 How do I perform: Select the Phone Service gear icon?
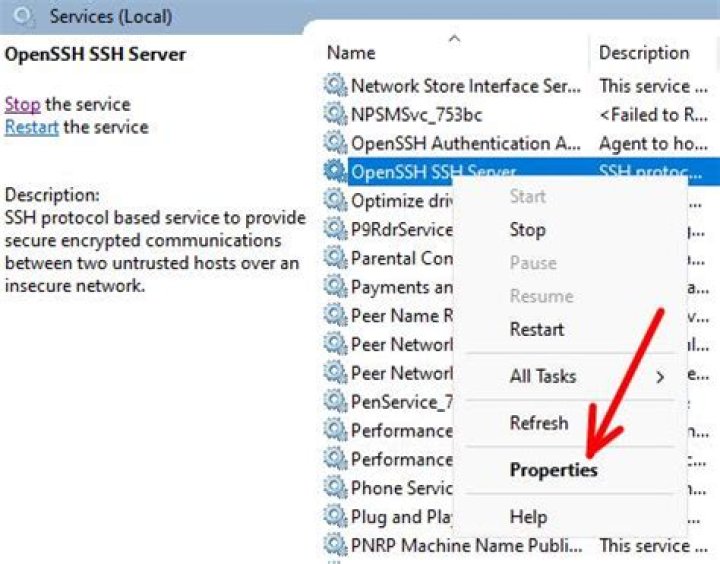(x=335, y=488)
